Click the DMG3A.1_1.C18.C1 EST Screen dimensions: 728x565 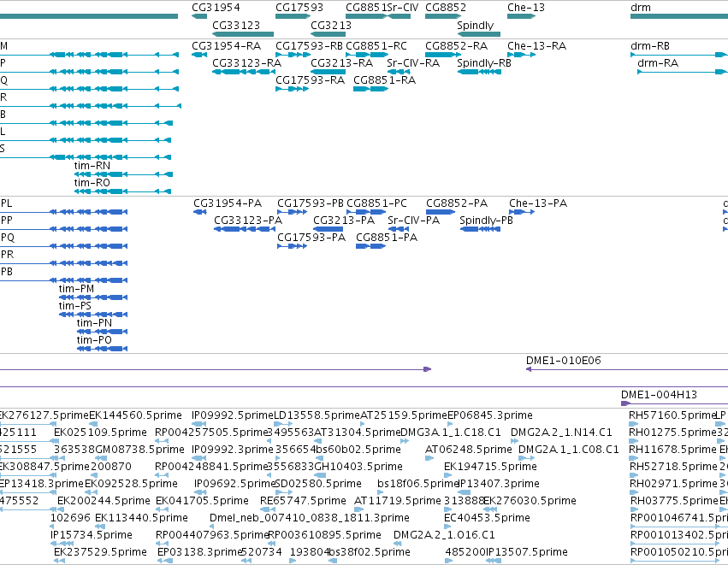(405, 441)
